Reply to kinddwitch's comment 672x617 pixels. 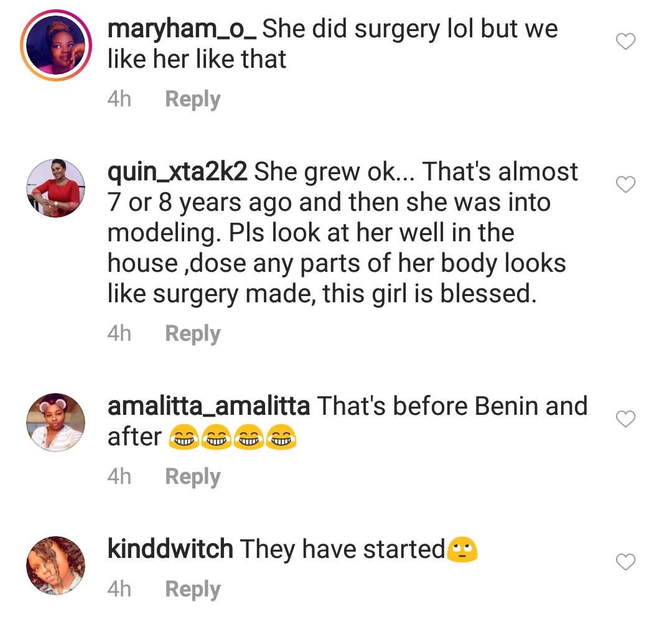[193, 590]
